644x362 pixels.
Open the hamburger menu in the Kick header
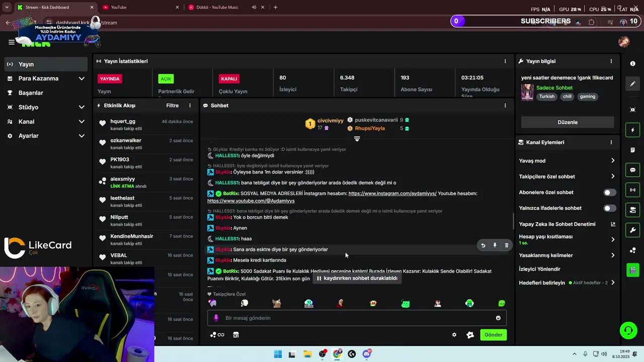pos(11,42)
